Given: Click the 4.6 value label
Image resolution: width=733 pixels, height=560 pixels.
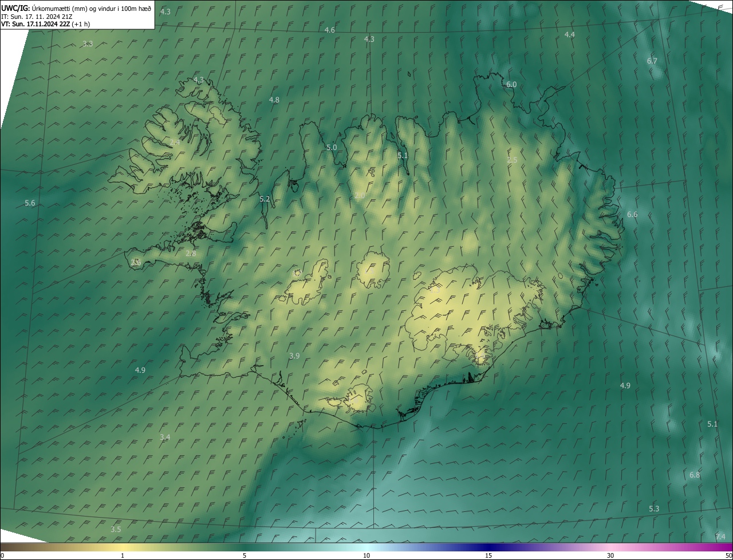Looking at the screenshot, I should click(x=330, y=30).
